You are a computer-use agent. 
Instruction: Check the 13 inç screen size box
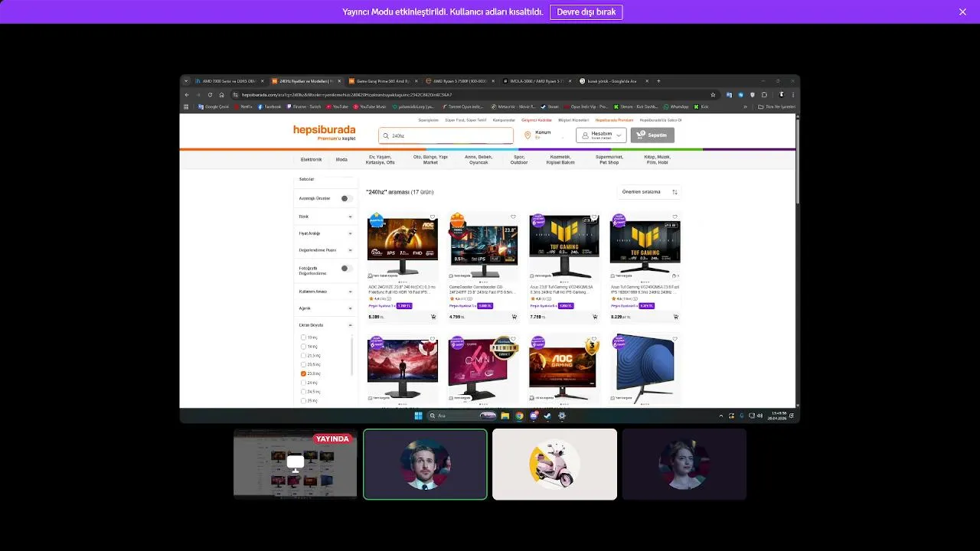pyautogui.click(x=303, y=337)
